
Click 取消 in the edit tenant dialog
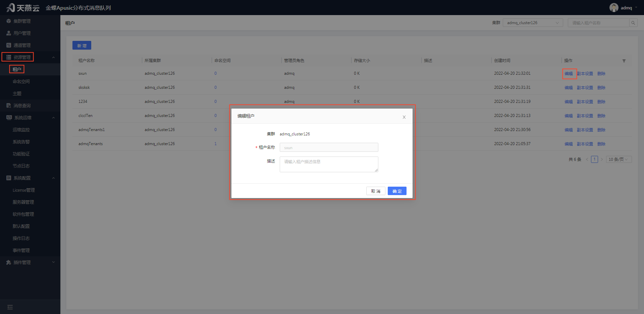(x=376, y=191)
